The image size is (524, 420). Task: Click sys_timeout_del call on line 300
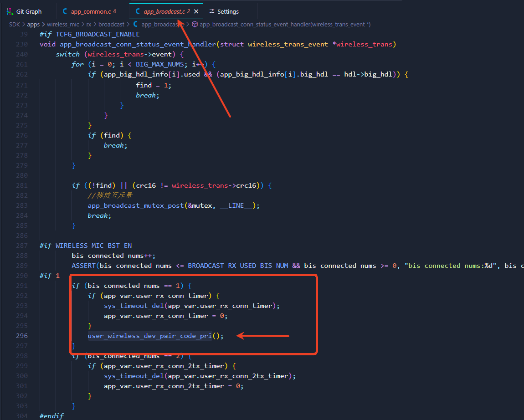point(200,376)
